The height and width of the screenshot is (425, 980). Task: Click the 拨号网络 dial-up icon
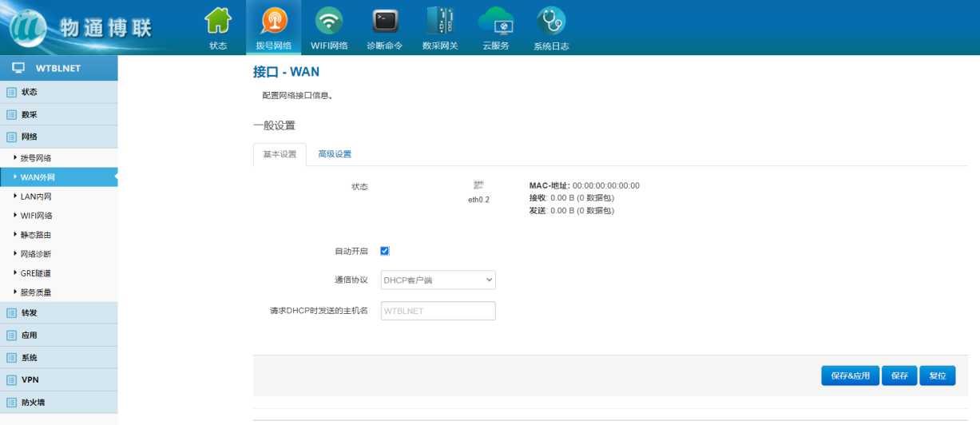[x=274, y=21]
